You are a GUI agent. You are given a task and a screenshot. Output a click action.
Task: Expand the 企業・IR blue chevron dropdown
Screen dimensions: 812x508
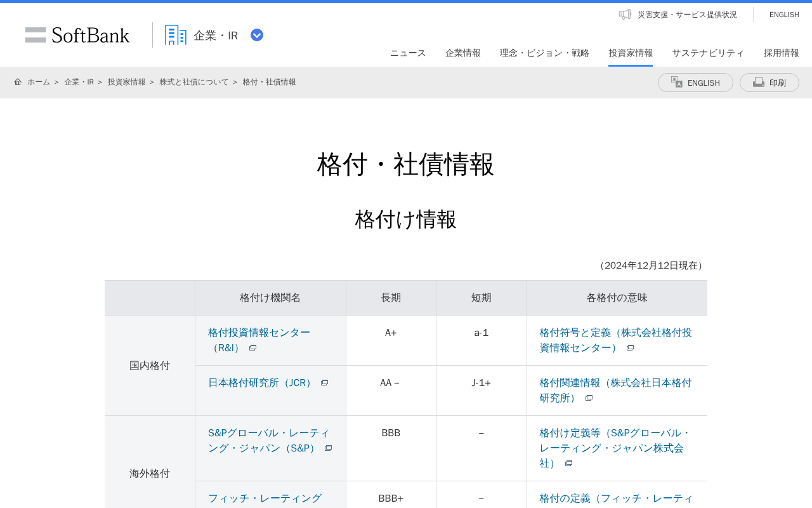(x=257, y=35)
